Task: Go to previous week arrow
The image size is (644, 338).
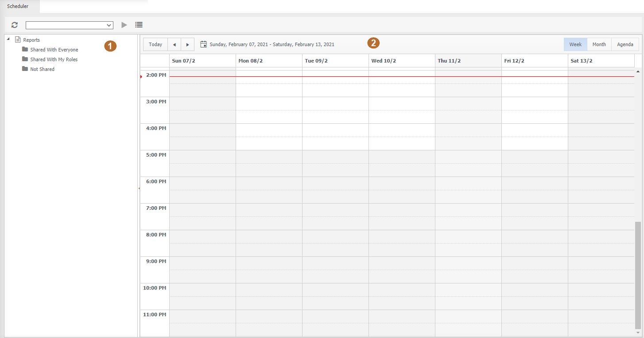Action: 175,44
